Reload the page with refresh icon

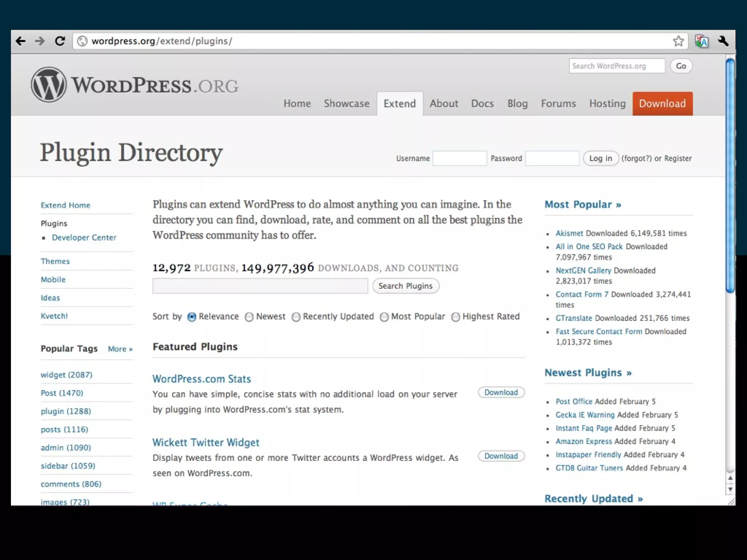(x=60, y=41)
